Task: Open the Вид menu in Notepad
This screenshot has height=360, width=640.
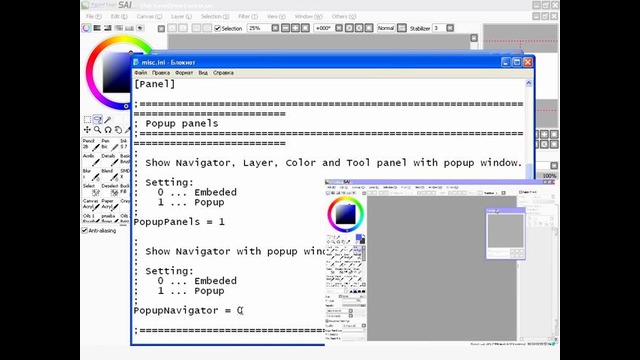Action: pos(203,73)
